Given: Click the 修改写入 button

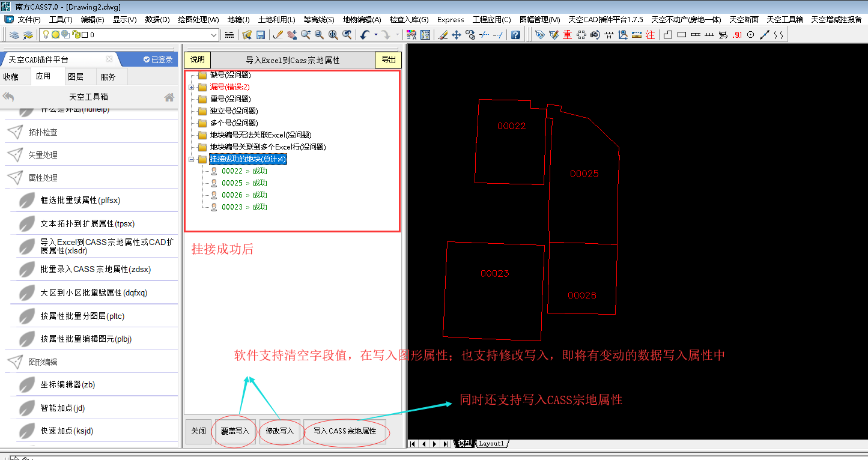Looking at the screenshot, I should click(280, 431).
